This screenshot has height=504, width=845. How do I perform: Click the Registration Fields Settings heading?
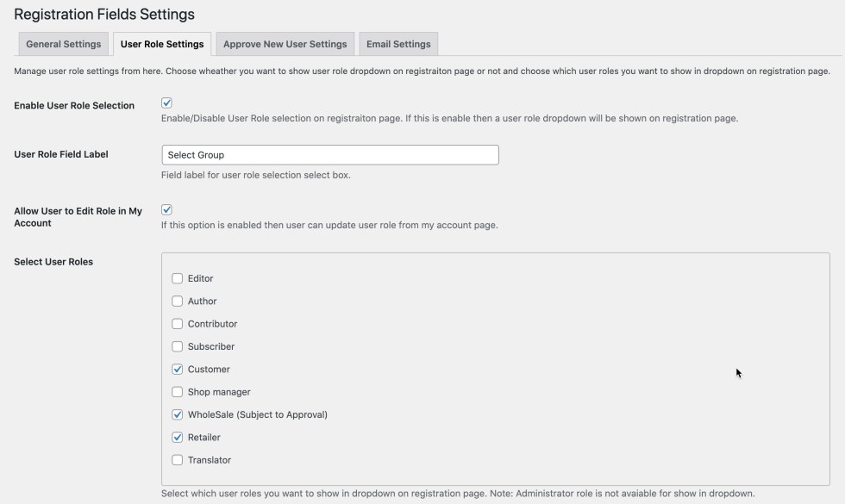click(104, 15)
